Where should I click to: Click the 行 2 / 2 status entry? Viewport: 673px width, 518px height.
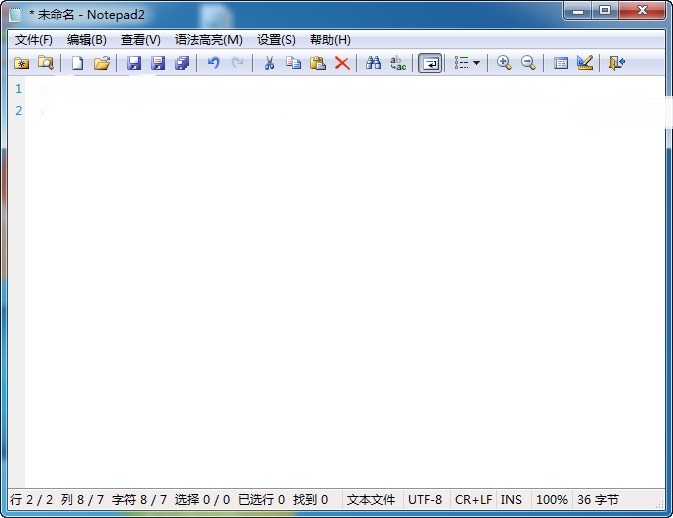[x=32, y=500]
